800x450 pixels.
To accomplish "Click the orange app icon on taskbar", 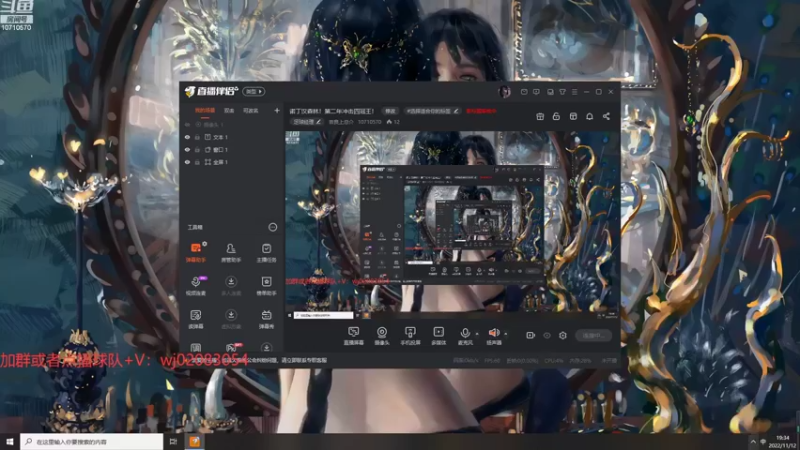I will (194, 442).
